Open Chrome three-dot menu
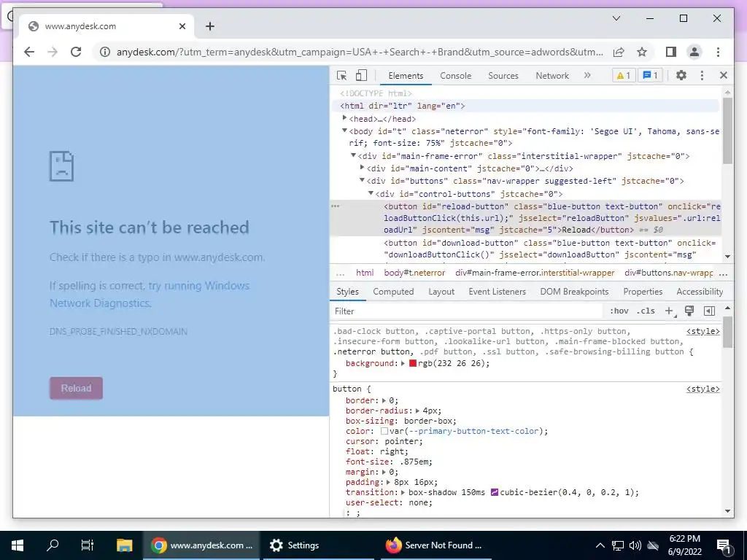The height and width of the screenshot is (560, 747). [x=718, y=52]
